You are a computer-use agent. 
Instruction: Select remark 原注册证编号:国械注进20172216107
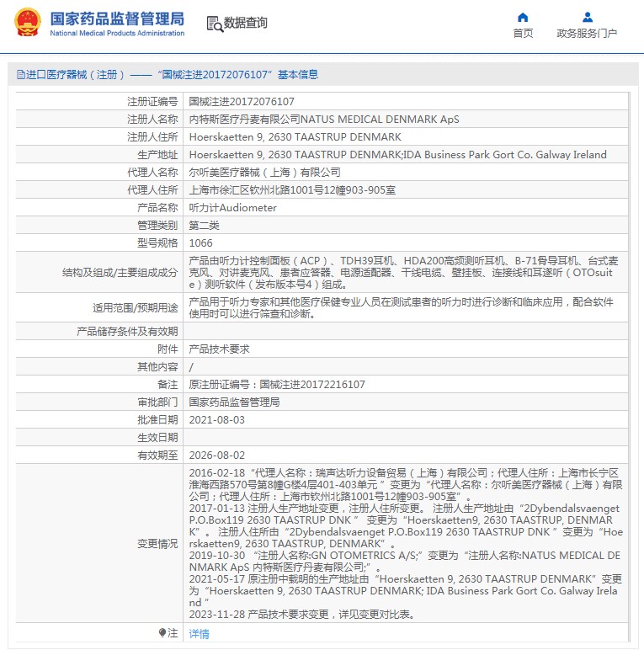(x=277, y=384)
